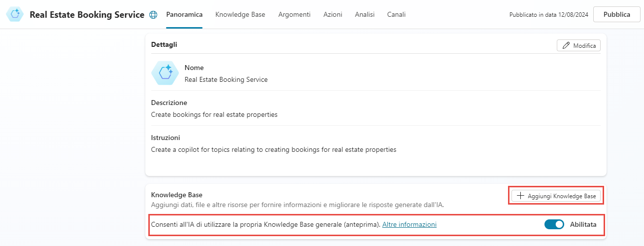The width and height of the screenshot is (644, 246).
Task: Select the Analisi tab
Action: (365, 15)
